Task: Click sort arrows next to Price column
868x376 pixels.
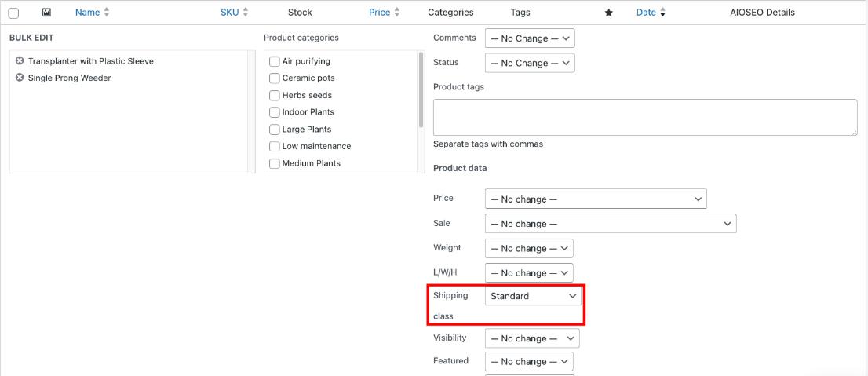Action: click(396, 13)
